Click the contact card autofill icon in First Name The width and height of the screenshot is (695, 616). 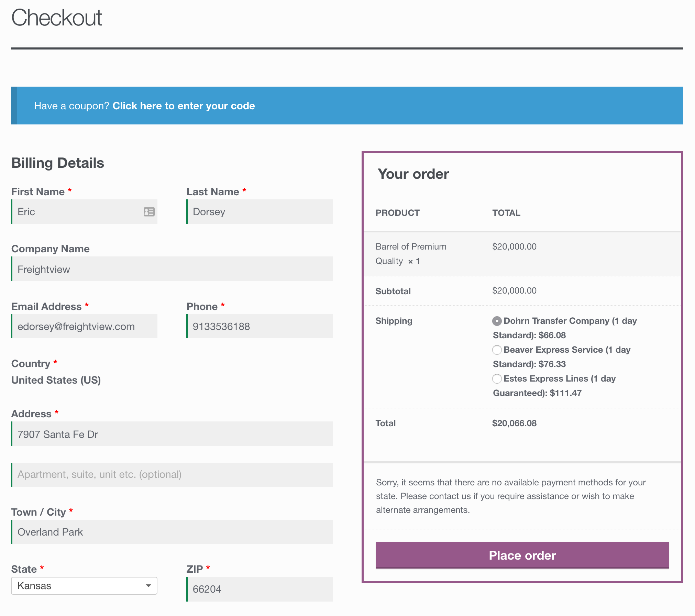coord(149,212)
